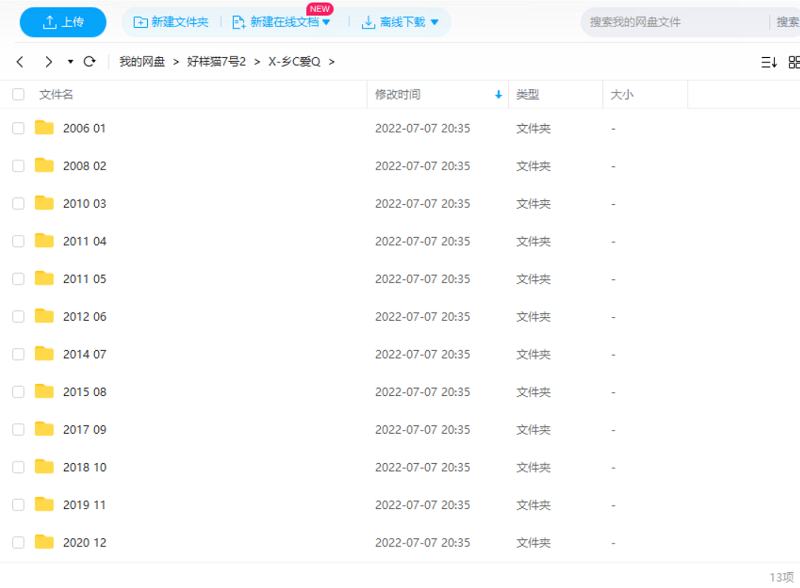Click the 新建文件夹 button

[170, 22]
